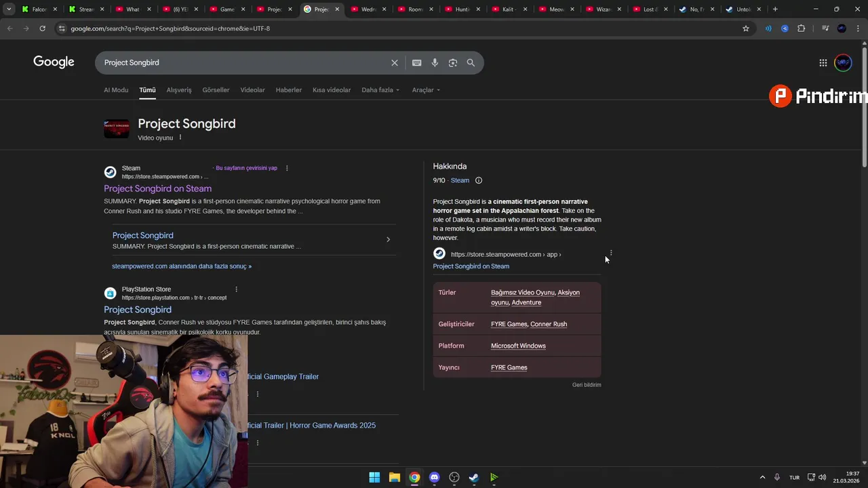Image resolution: width=868 pixels, height=488 pixels.
Task: Open Chrome extensions puzzle icon
Action: pyautogui.click(x=802, y=28)
